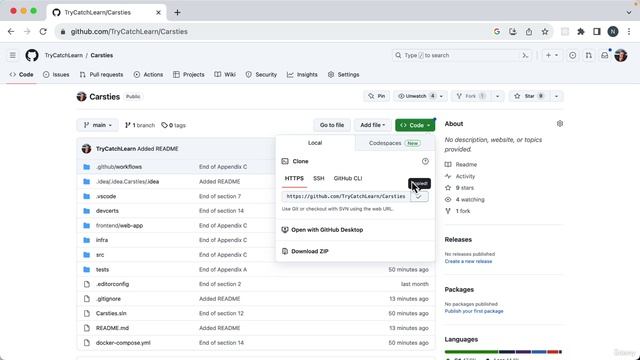640x360 pixels.
Task: Expand the Create new plus dropdown
Action: click(552, 55)
